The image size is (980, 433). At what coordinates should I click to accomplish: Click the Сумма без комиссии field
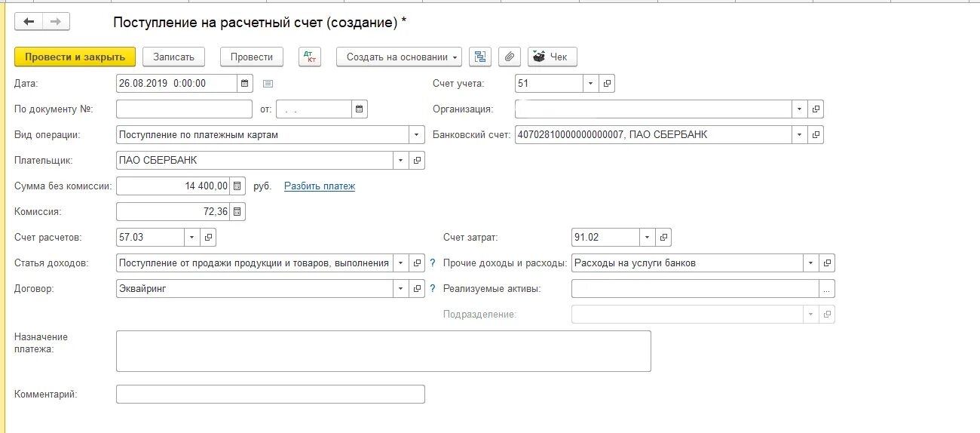(173, 186)
